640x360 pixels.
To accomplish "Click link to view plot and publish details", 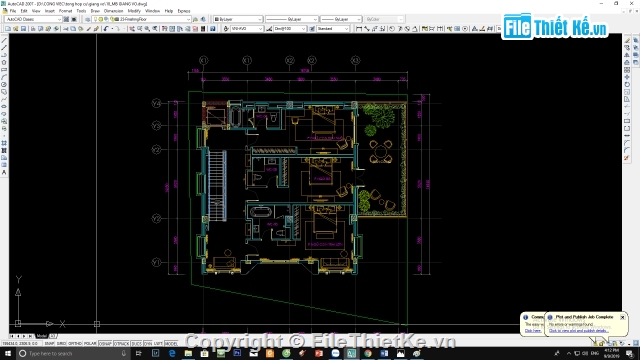I will (578, 331).
